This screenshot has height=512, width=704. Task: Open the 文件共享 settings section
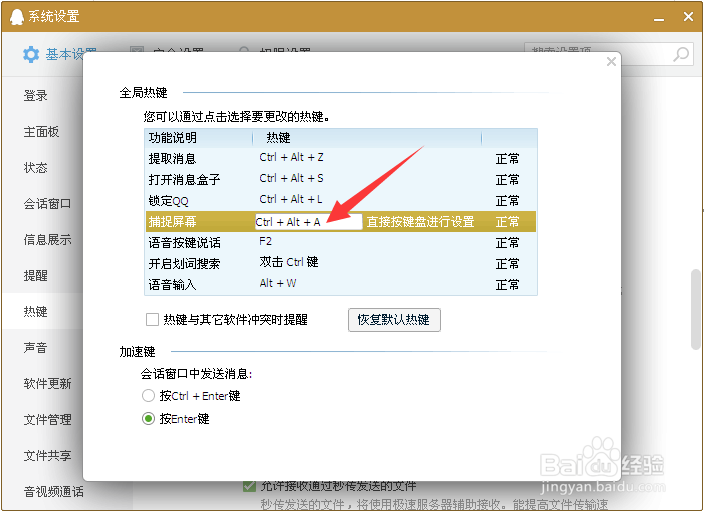pyautogui.click(x=47, y=455)
